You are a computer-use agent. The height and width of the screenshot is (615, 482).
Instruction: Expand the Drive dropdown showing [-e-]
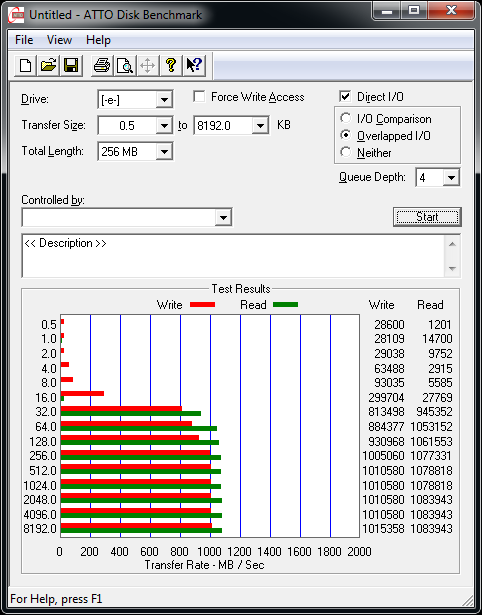tap(164, 100)
